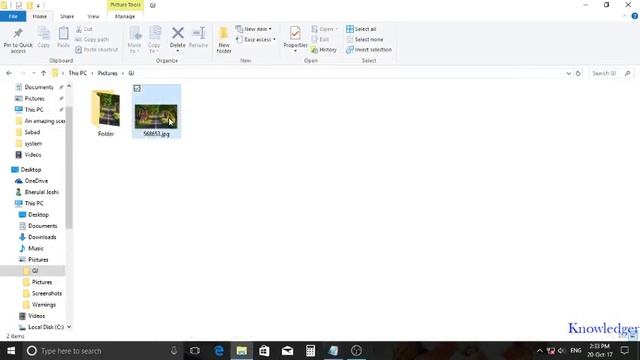
Task: Open the Action Center notification icon
Action: coord(624,351)
